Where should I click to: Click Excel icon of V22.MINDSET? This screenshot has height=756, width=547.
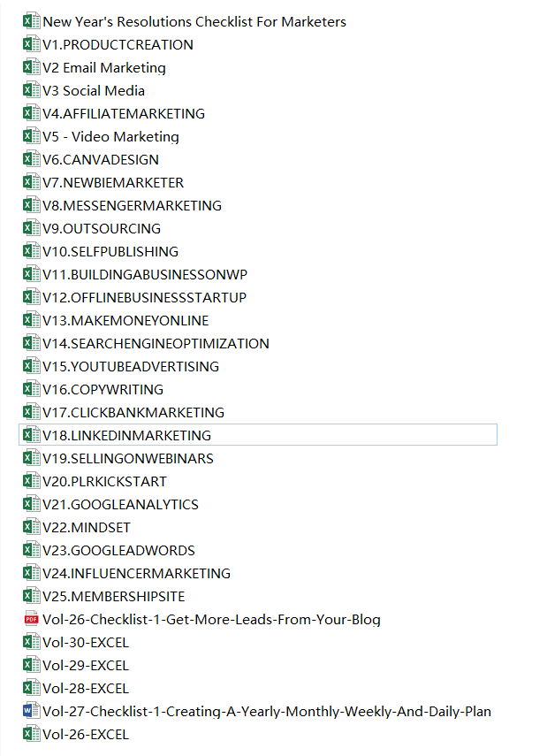[31, 526]
